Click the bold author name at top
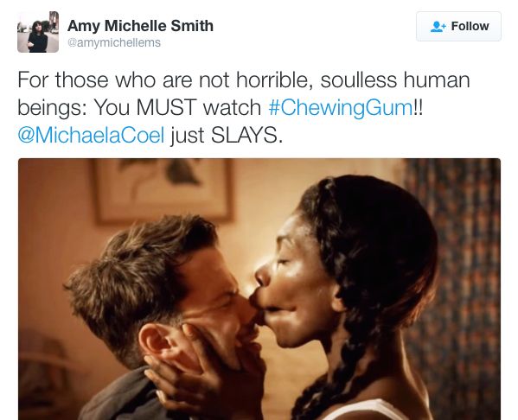Screen dimensions: 518x420 (140, 26)
